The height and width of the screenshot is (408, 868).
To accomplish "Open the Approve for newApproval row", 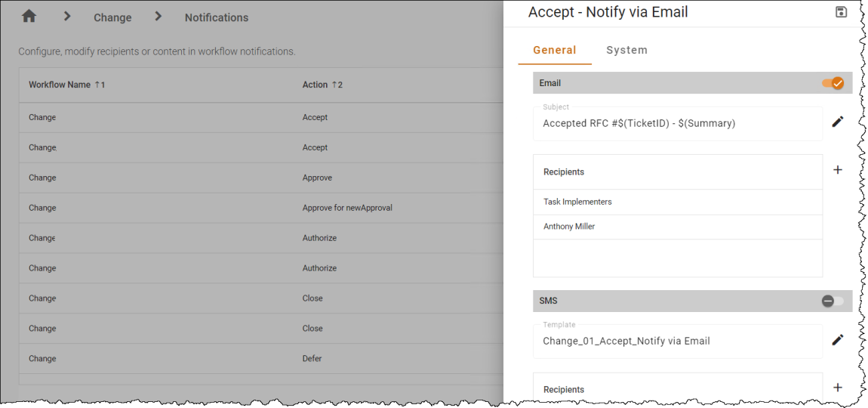I will [x=260, y=208].
